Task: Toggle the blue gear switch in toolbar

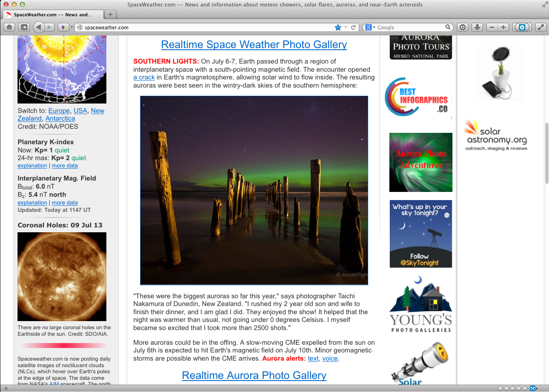Action: [x=522, y=27]
